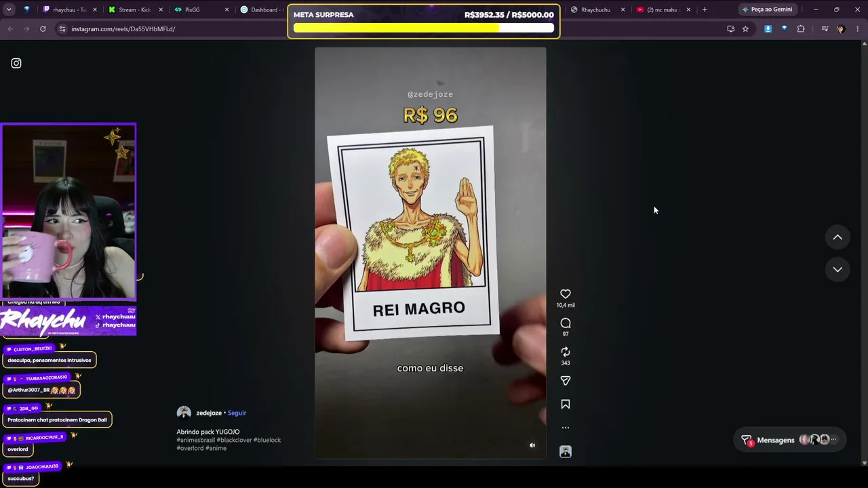
Task: Switch to the Rhaychuchu tab
Action: pos(597,9)
